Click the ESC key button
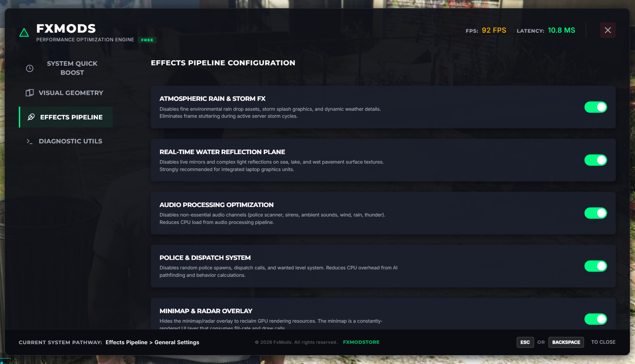Viewport: 635px width, 364px height. pyautogui.click(x=525, y=342)
